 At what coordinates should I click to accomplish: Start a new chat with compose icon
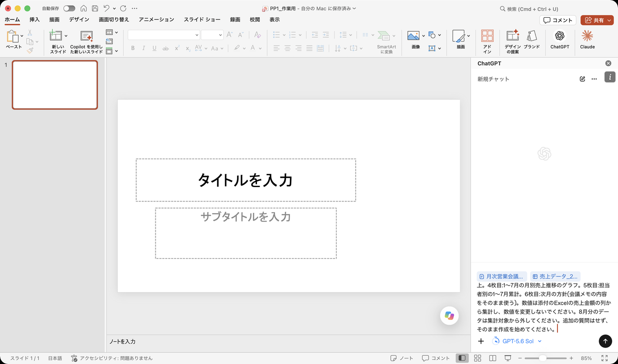click(582, 79)
